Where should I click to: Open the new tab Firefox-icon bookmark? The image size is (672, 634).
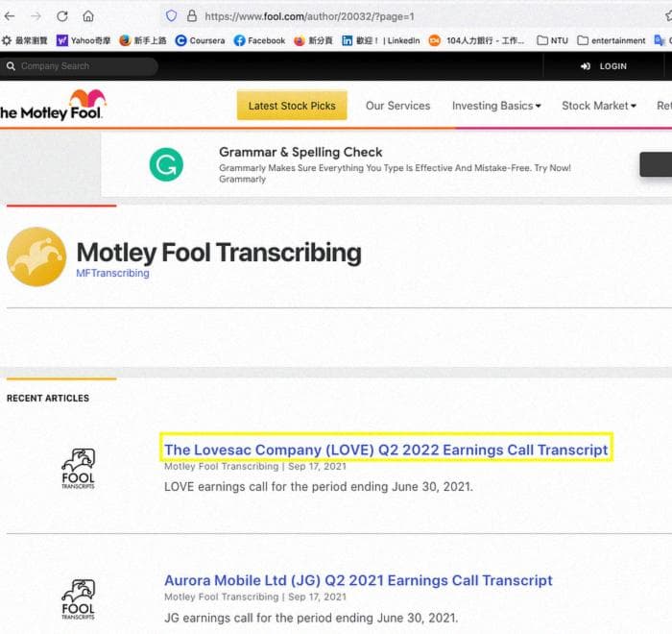[313, 40]
